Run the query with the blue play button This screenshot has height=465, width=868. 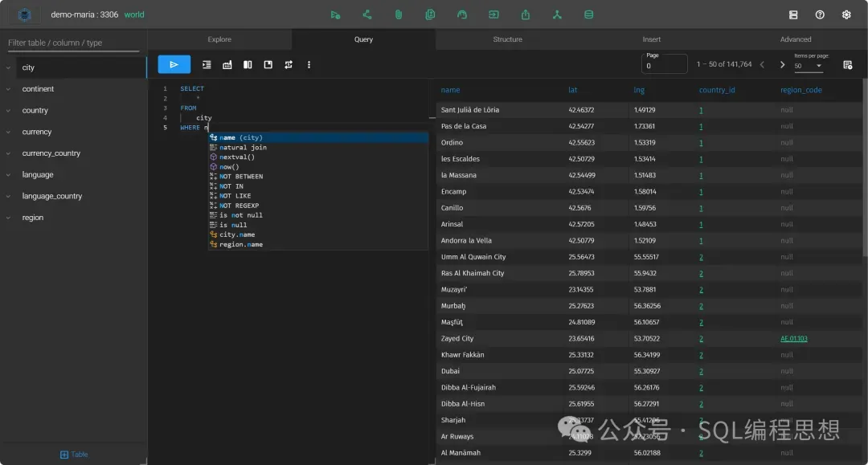174,65
